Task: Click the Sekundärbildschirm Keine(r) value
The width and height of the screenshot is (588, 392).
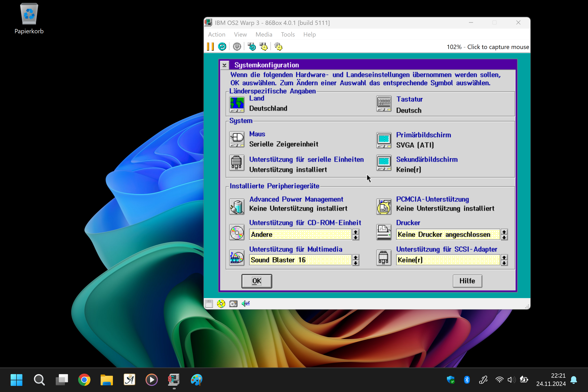Action: click(x=409, y=170)
